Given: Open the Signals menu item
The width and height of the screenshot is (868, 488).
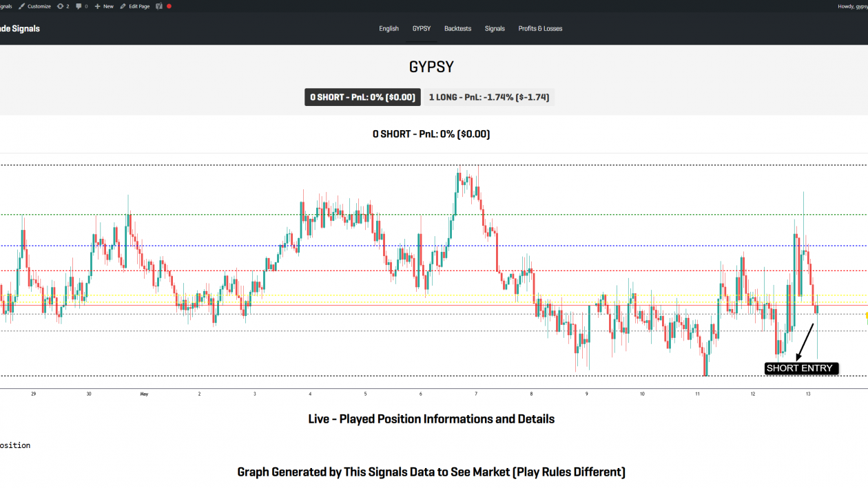Looking at the screenshot, I should (495, 29).
